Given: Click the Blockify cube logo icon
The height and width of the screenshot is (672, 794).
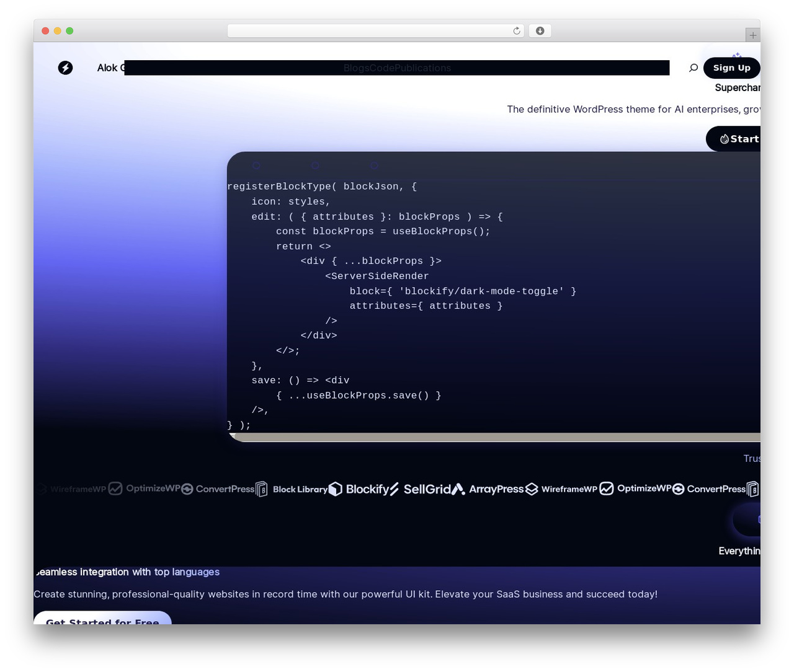Looking at the screenshot, I should click(x=336, y=489).
